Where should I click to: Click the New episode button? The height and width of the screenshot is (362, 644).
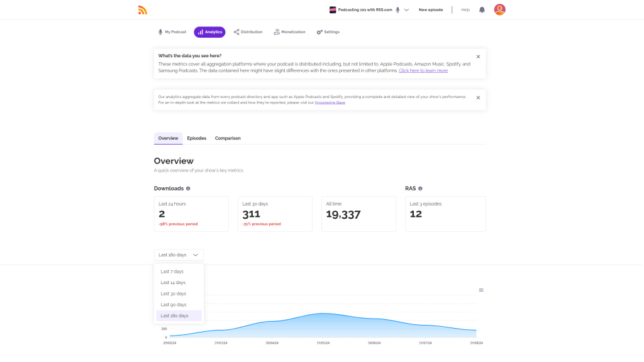click(x=431, y=10)
